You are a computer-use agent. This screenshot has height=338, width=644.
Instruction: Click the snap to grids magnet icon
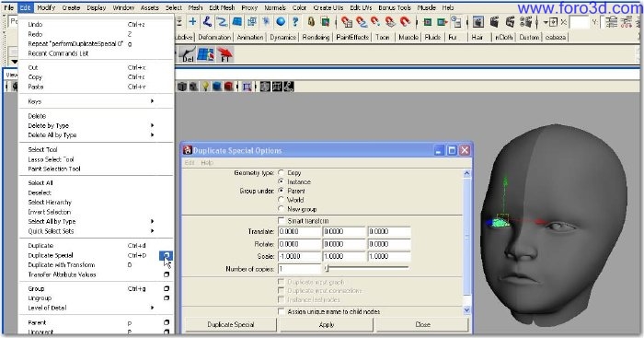(347, 21)
